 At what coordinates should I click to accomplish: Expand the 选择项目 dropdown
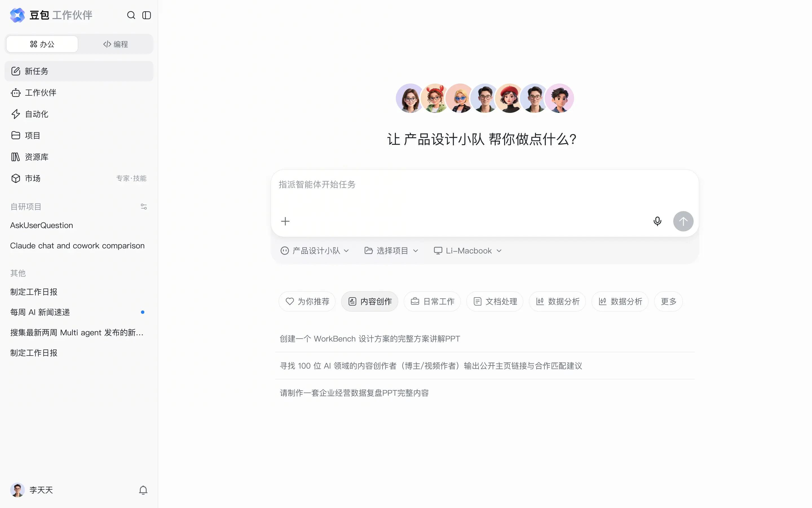tap(391, 251)
